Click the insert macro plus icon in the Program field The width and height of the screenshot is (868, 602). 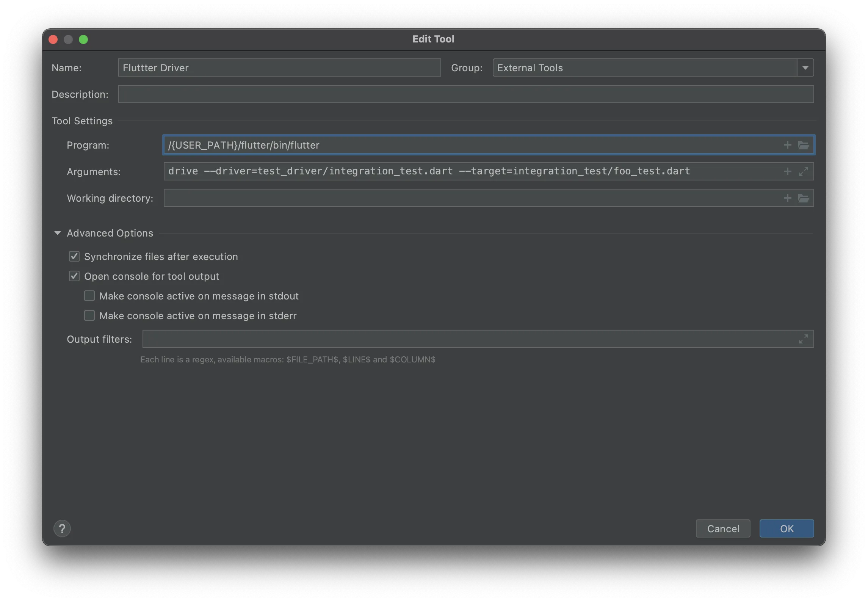click(x=787, y=145)
